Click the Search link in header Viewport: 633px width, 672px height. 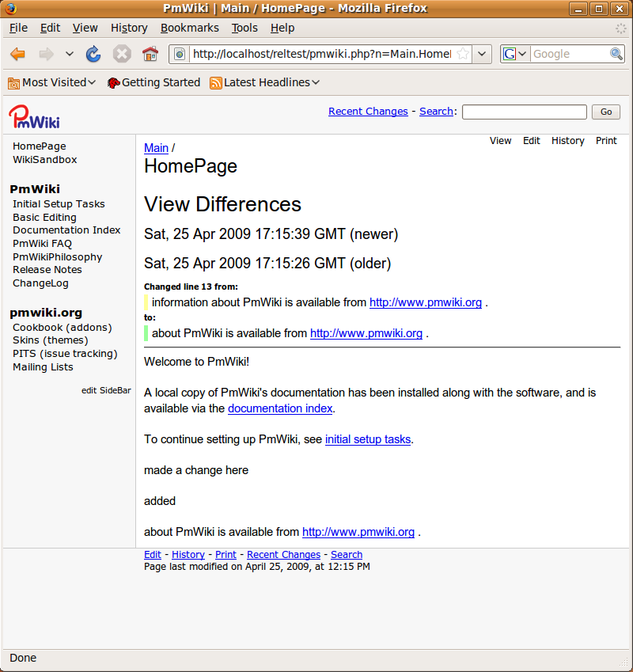tap(436, 112)
